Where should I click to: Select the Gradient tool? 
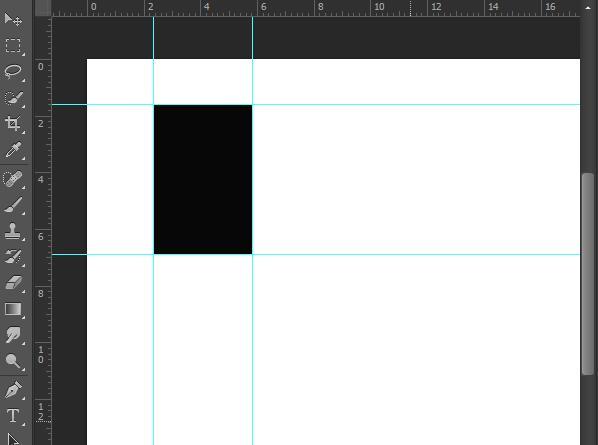coord(13,309)
